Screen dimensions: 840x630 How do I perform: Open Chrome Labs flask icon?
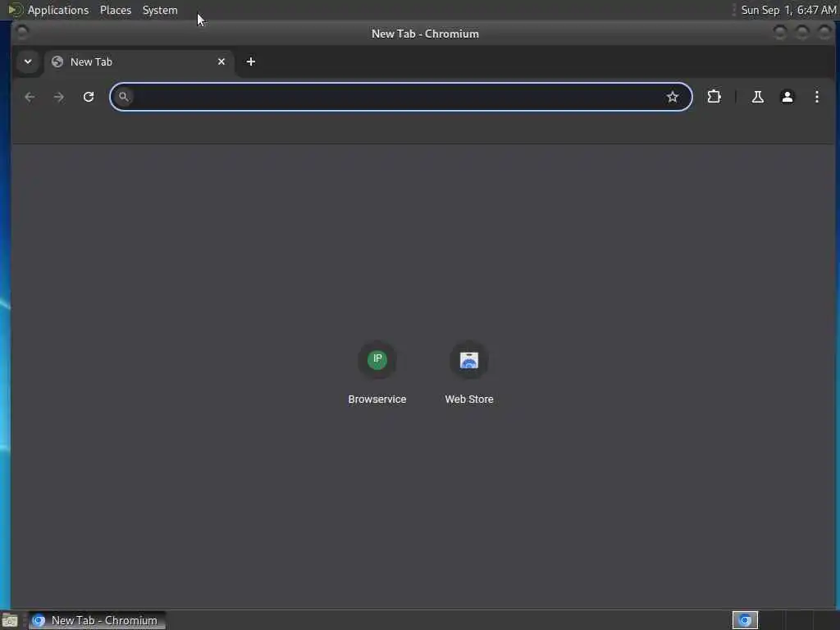(x=757, y=97)
